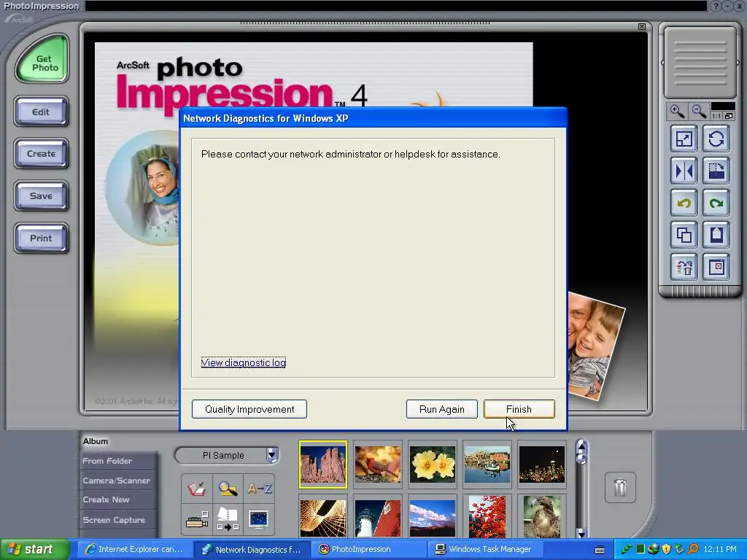Click the Print button in left sidebar
The image size is (747, 560).
pos(41,238)
